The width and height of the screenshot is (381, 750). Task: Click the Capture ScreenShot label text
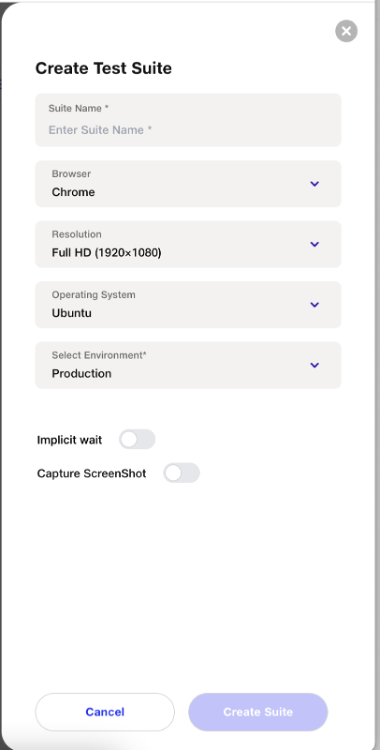click(91, 473)
